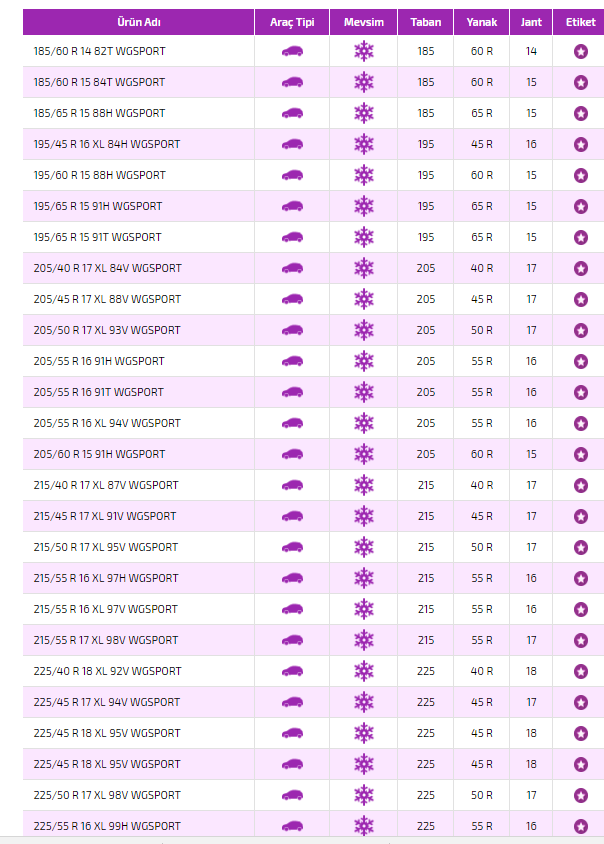Screen dimensions: 604x844
Task: Select the car icon for 225/40 R 18 XL 92V
Action: pyautogui.click(x=291, y=672)
